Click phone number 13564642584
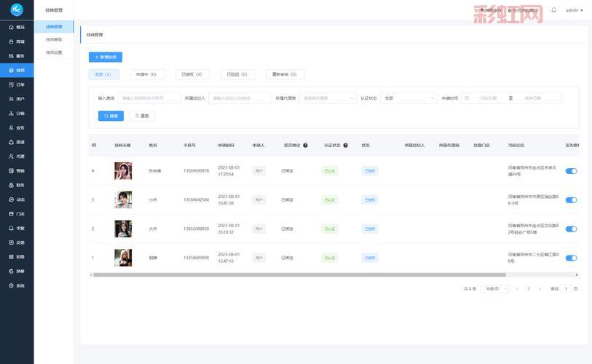Image resolution: width=592 pixels, height=364 pixels. [x=196, y=200]
